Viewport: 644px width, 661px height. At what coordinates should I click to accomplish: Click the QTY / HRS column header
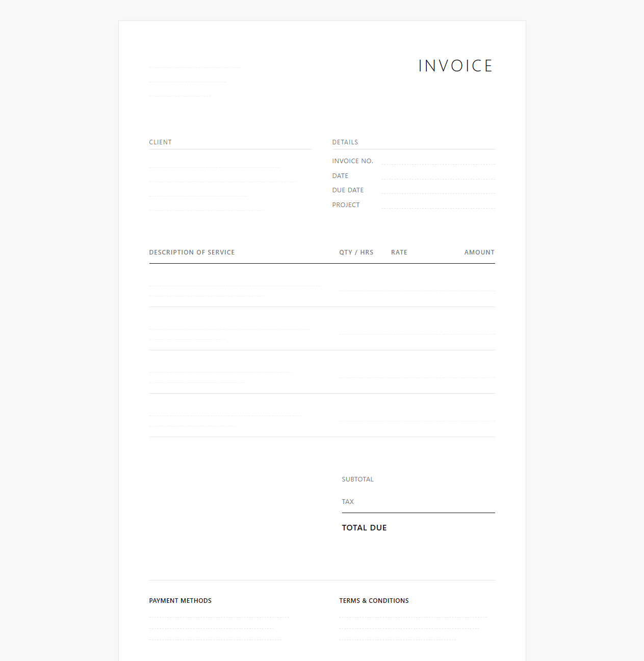click(x=356, y=252)
